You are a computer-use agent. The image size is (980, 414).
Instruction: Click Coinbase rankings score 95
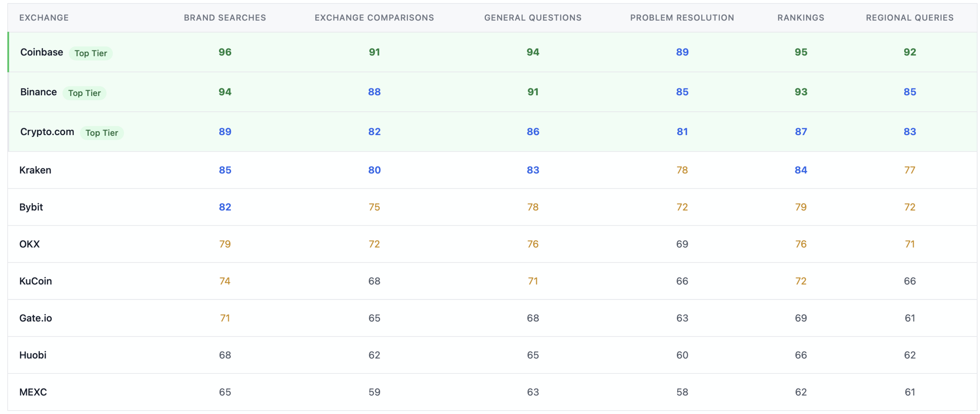point(800,52)
